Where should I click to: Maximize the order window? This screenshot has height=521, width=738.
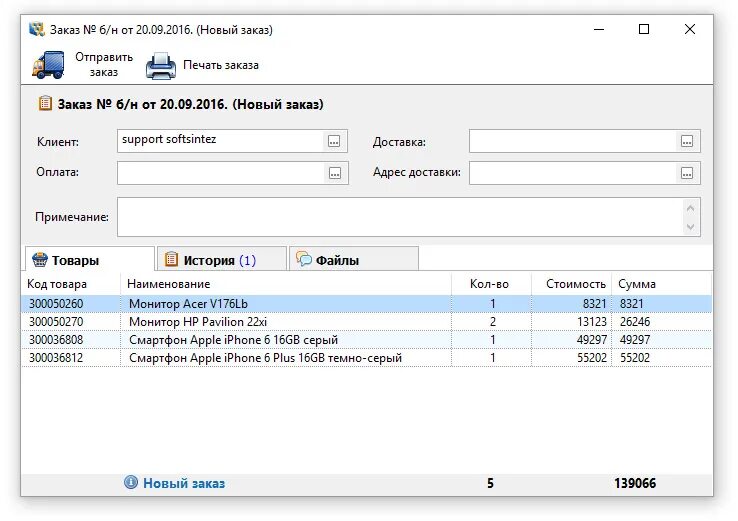[644, 29]
